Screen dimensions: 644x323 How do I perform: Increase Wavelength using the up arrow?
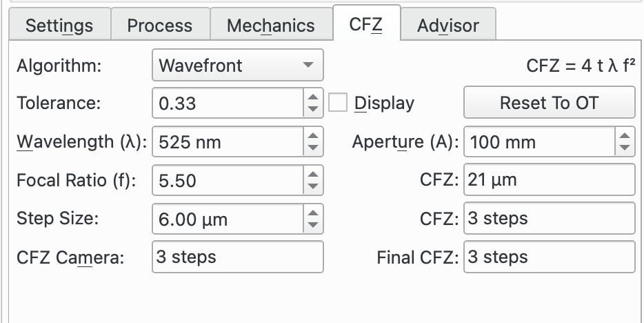(x=313, y=136)
